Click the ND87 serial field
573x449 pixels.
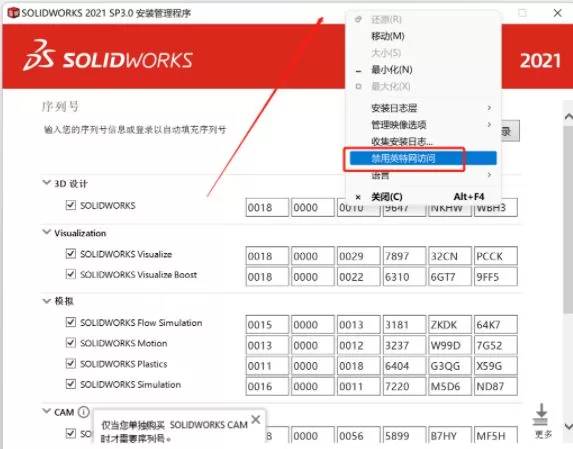pyautogui.click(x=496, y=386)
